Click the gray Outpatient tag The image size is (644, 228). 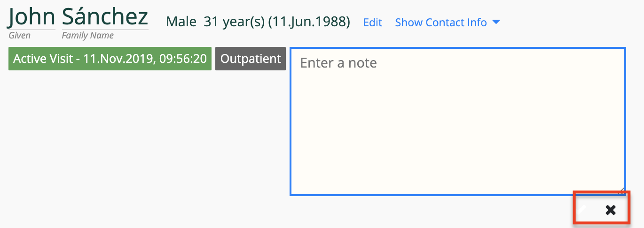(251, 59)
